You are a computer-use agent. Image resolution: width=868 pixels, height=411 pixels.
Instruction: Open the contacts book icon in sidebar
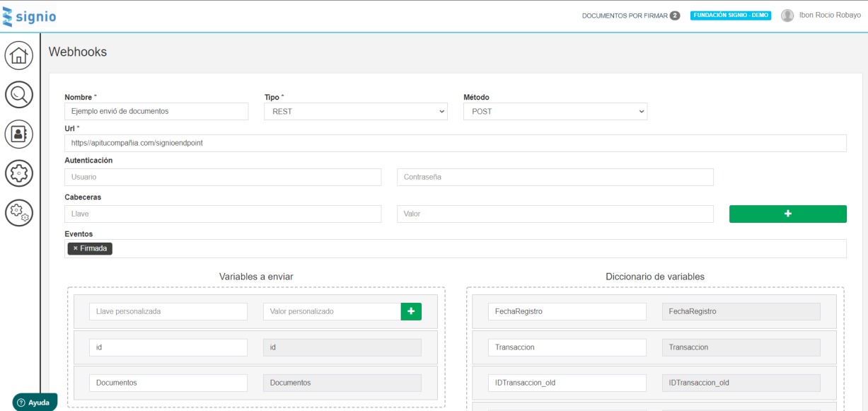coord(19,134)
